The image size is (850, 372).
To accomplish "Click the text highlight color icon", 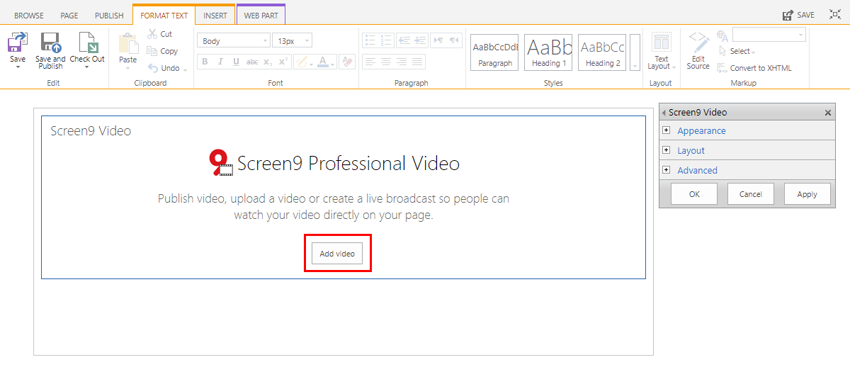I will [x=301, y=62].
